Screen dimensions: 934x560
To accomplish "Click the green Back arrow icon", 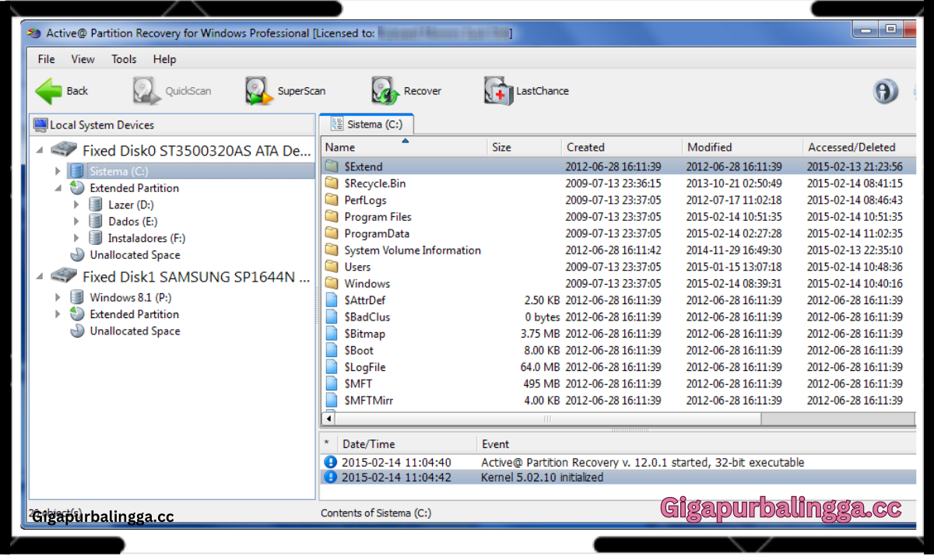I will point(48,91).
